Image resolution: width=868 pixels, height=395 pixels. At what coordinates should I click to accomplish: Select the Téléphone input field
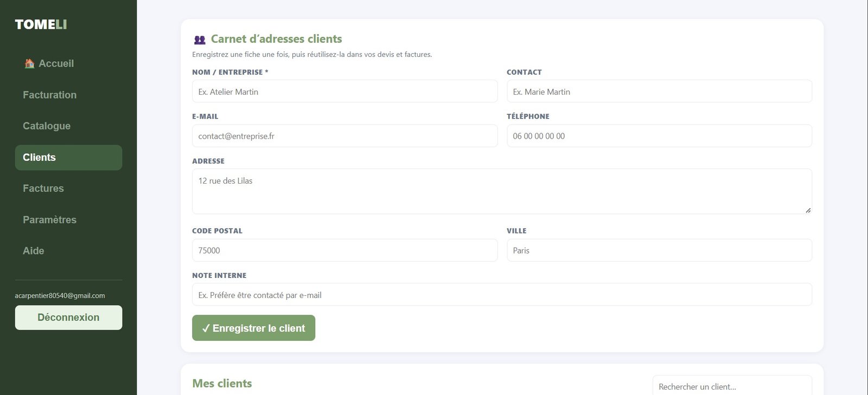coord(659,135)
